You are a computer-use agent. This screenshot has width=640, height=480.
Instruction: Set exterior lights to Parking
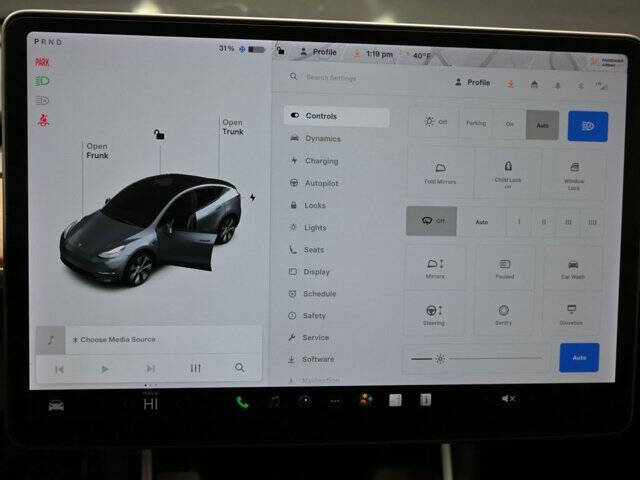pos(476,123)
